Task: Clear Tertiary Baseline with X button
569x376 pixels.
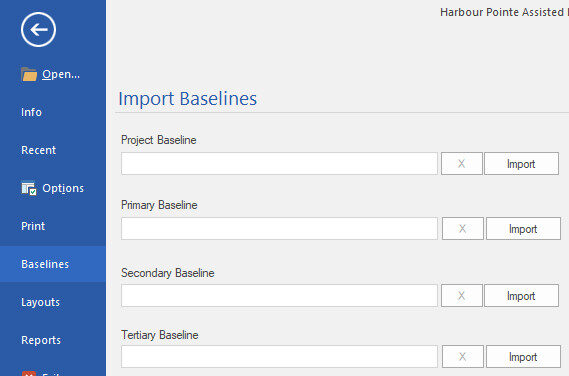Action: [463, 356]
